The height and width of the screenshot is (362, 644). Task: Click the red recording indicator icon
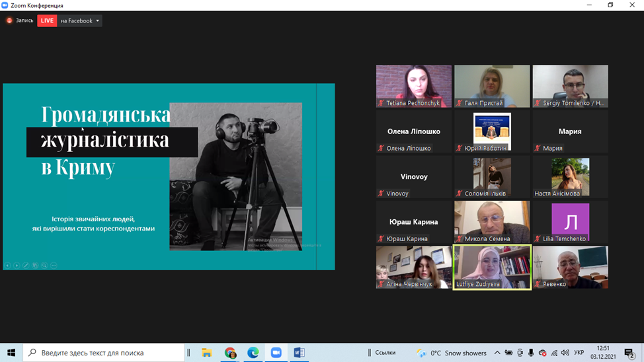pyautogui.click(x=9, y=20)
